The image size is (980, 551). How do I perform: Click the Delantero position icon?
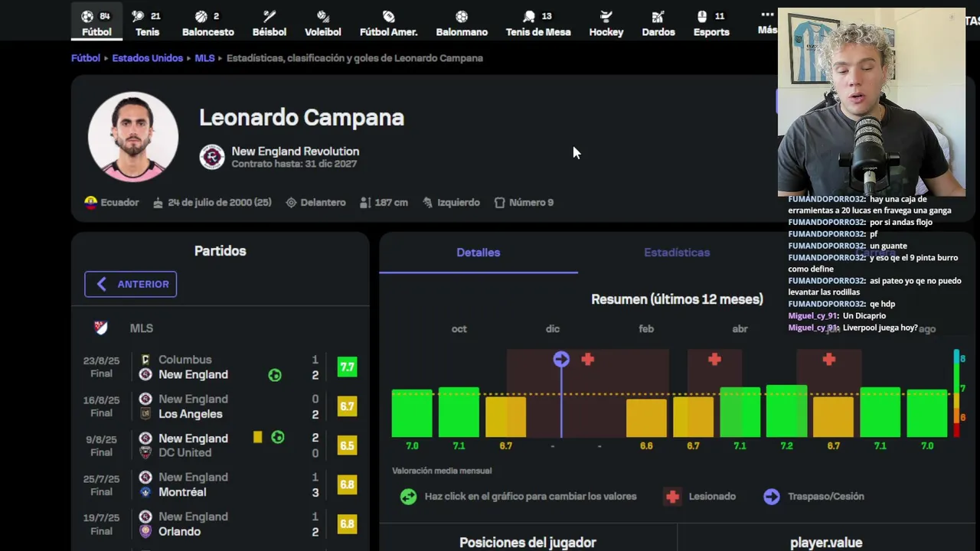291,203
